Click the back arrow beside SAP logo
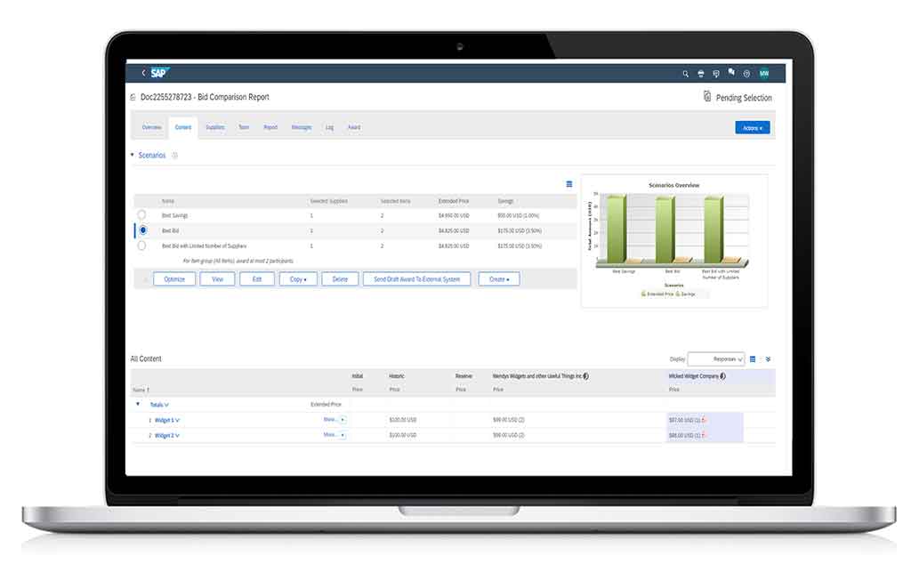 click(x=143, y=73)
